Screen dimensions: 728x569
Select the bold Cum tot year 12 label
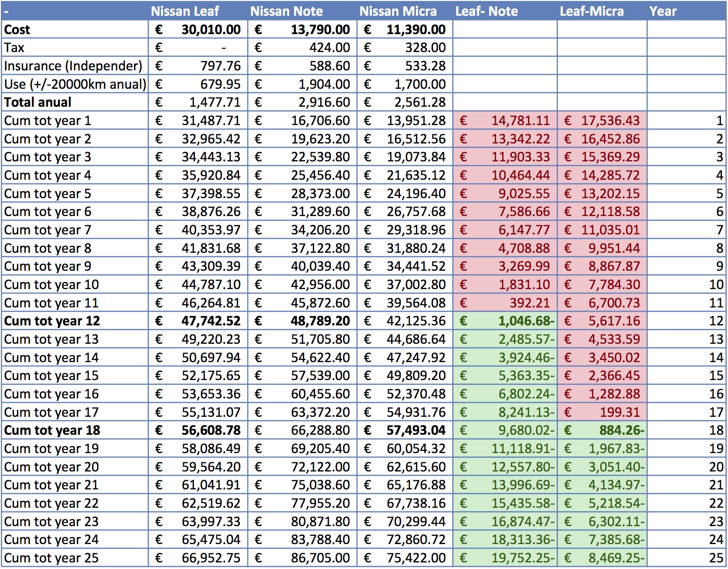[52, 321]
